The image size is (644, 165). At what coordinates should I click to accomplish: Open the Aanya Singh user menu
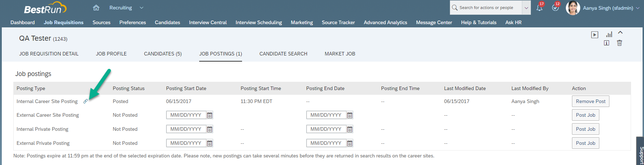pyautogui.click(x=608, y=8)
